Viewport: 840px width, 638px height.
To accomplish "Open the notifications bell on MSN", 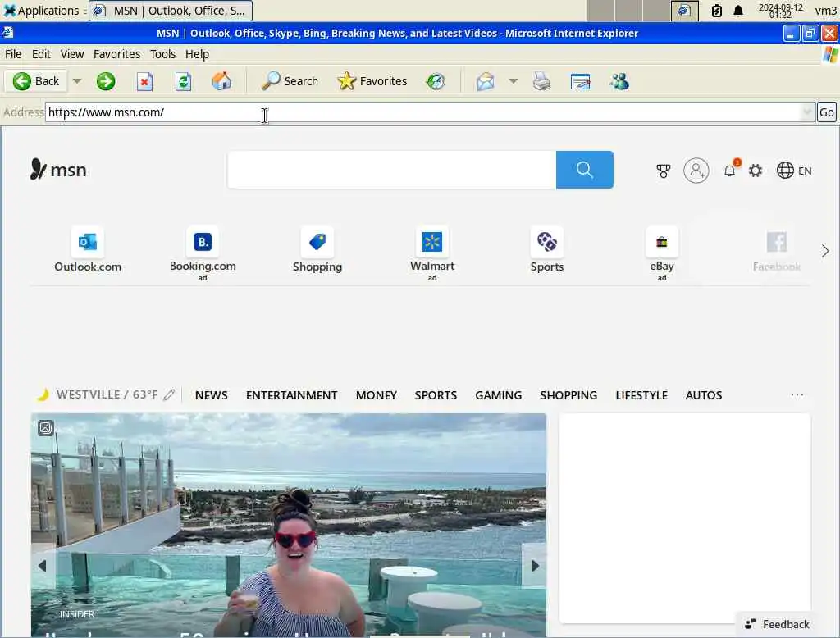I will (x=729, y=171).
